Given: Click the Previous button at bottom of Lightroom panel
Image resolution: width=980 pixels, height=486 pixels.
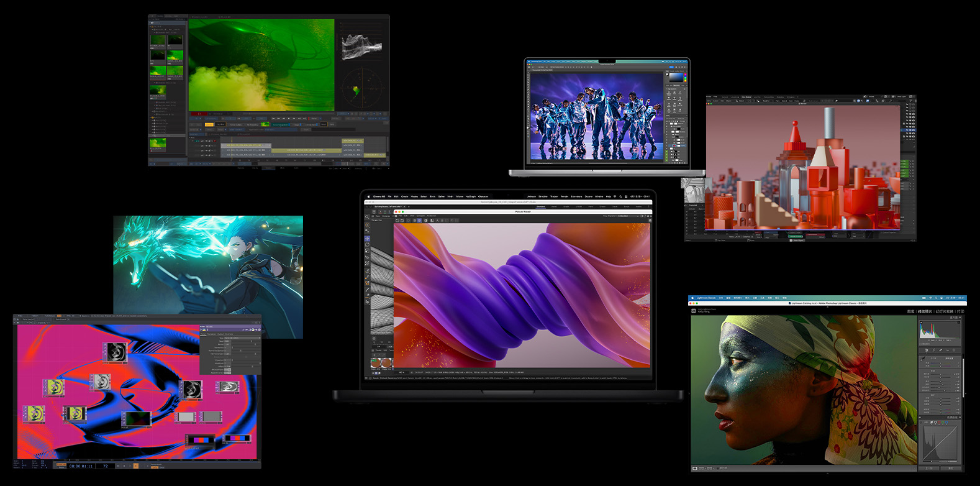Looking at the screenshot, I should (929, 468).
